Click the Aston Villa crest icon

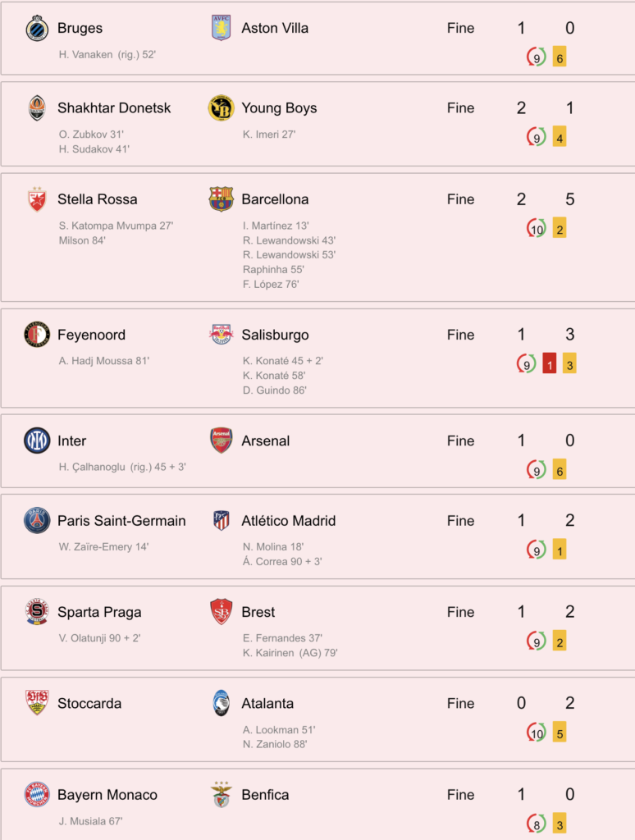pos(221,28)
